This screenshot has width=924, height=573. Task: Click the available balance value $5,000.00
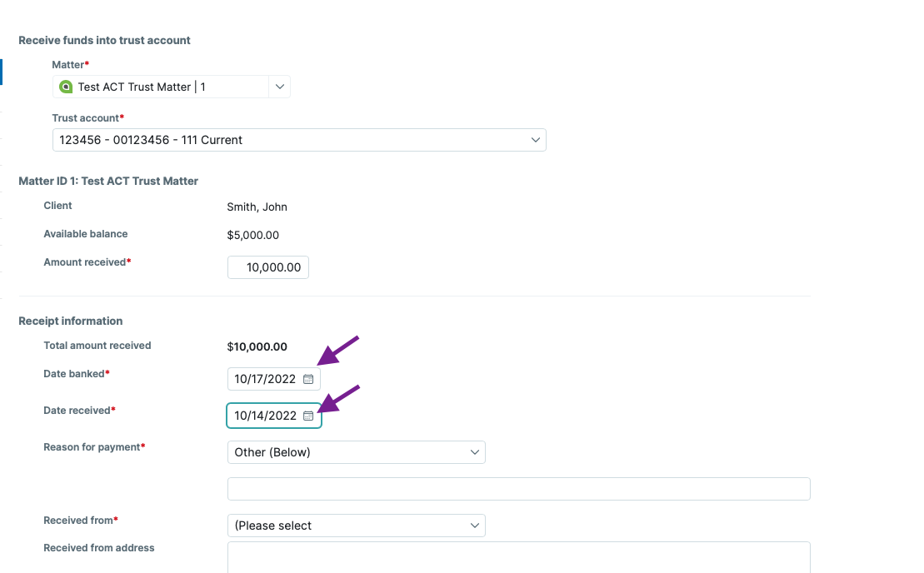tap(252, 236)
